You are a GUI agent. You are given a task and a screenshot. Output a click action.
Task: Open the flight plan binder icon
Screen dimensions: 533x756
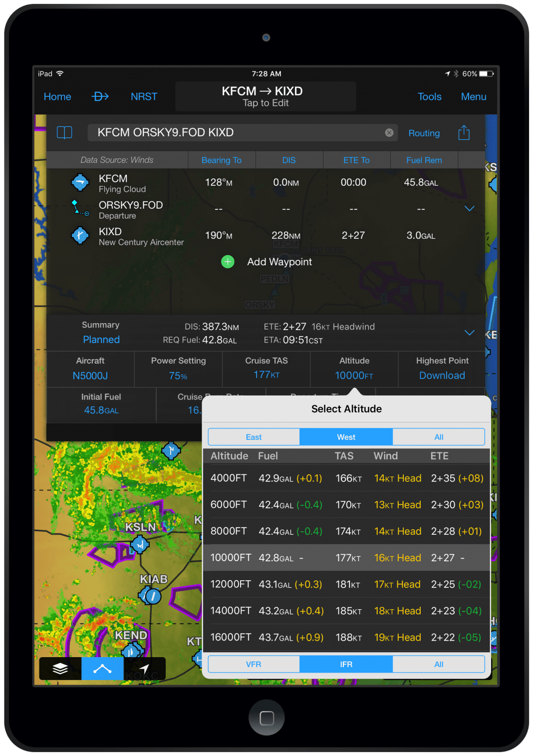(64, 133)
